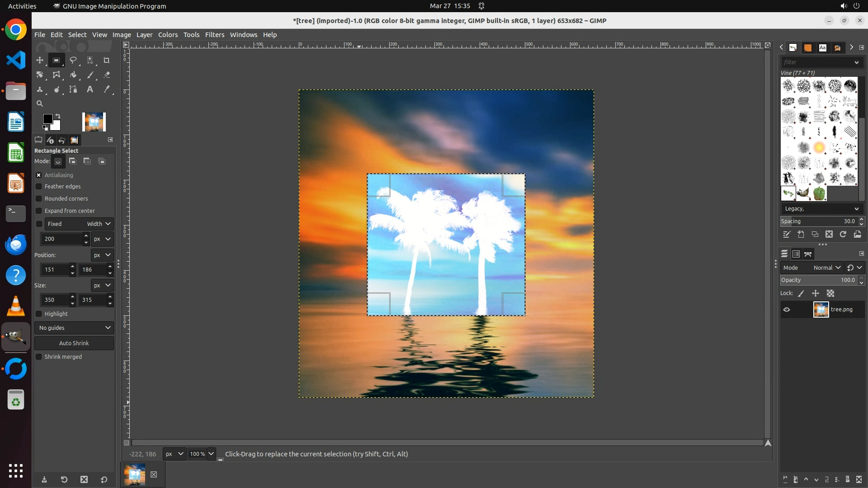Enable the Rounded corners checkbox
The height and width of the screenshot is (488, 868).
pos(39,199)
